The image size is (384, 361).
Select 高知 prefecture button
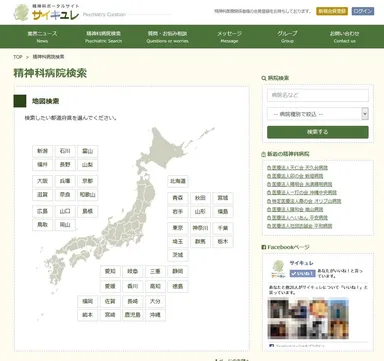155,286
